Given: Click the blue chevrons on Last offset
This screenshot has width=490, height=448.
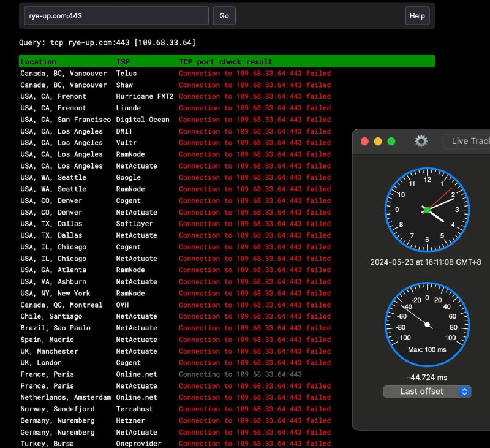Looking at the screenshot, I should [464, 391].
